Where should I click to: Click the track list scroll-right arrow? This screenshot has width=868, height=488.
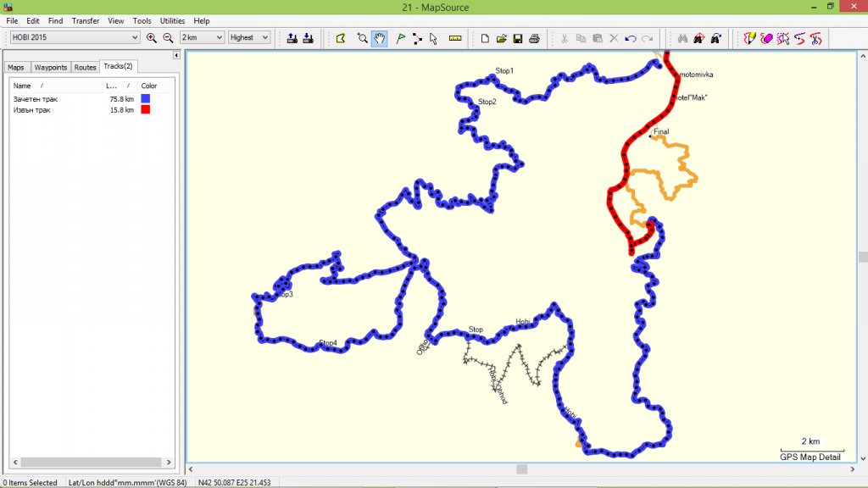[169, 462]
